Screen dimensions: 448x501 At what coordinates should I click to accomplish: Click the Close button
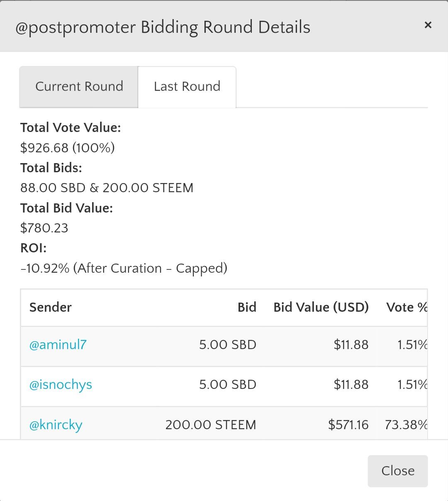pyautogui.click(x=397, y=471)
